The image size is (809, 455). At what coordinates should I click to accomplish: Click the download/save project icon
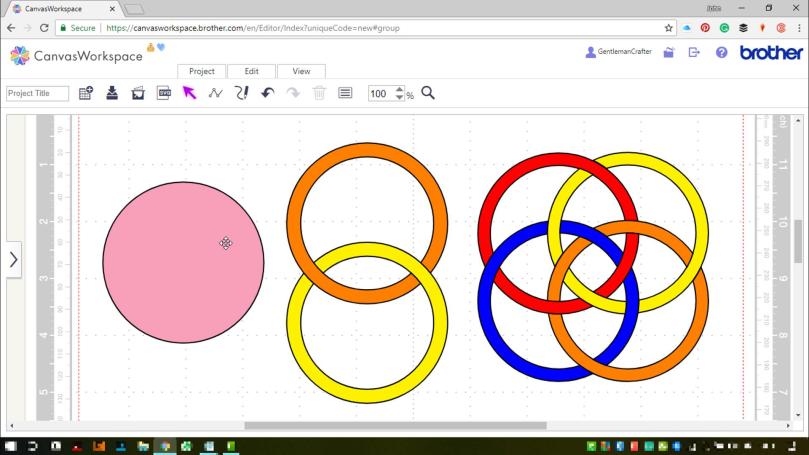point(111,93)
